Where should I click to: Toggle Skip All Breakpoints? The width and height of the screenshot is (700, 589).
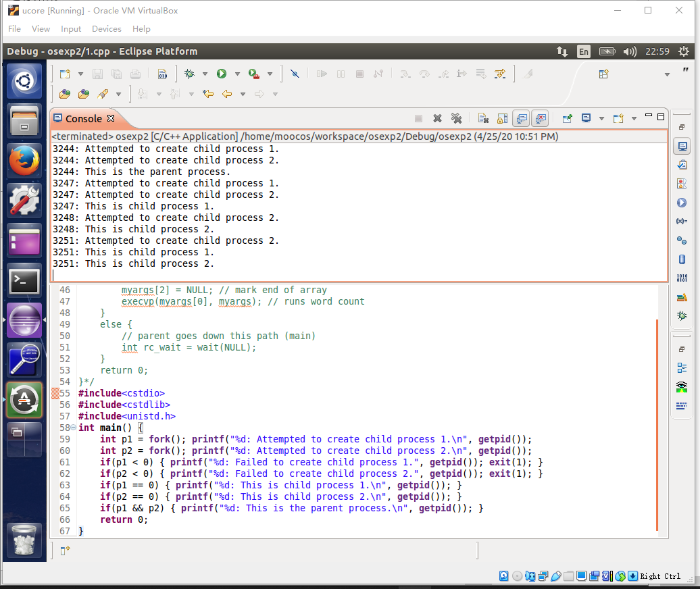tap(295, 74)
